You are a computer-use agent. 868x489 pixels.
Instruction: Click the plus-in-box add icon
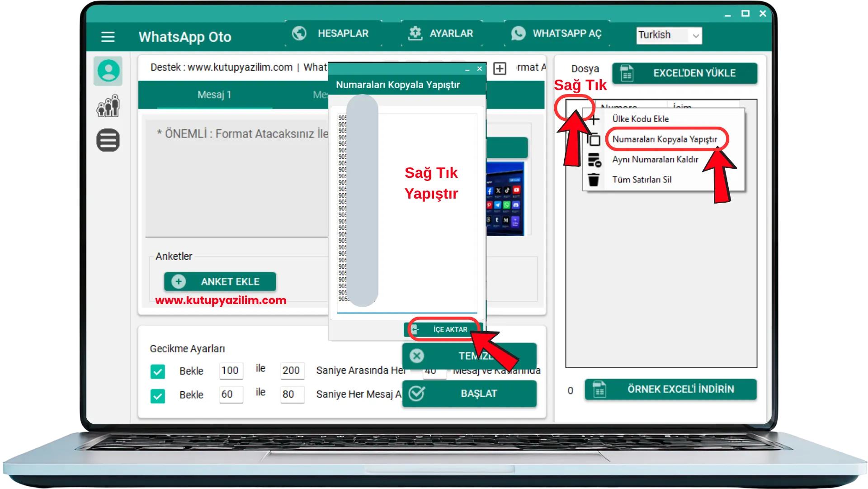[500, 68]
